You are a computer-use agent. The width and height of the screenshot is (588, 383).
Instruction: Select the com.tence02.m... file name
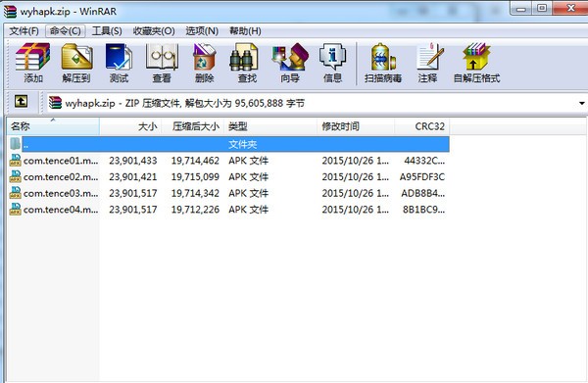click(61, 177)
